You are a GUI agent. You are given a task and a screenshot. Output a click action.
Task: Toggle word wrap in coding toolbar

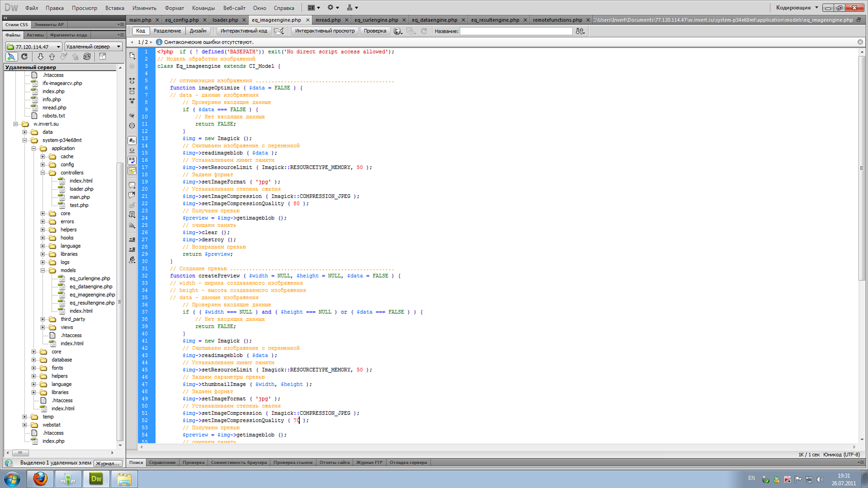(x=132, y=160)
